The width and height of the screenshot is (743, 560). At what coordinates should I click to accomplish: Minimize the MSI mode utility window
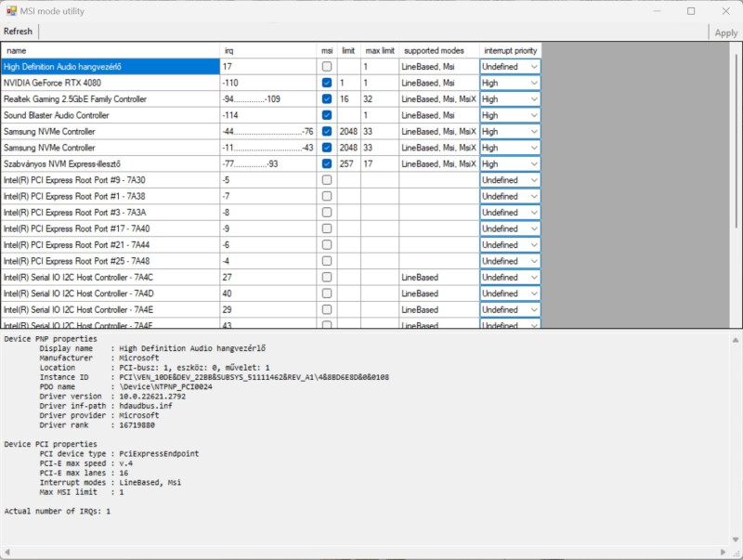(657, 11)
